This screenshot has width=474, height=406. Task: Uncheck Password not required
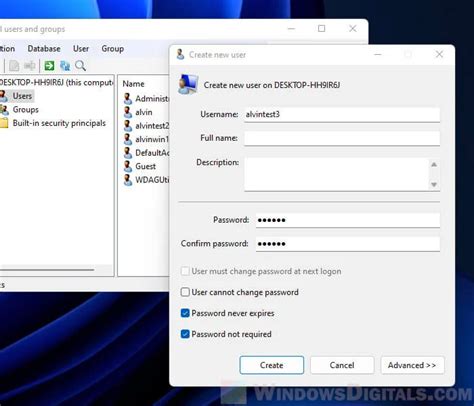[x=185, y=334]
